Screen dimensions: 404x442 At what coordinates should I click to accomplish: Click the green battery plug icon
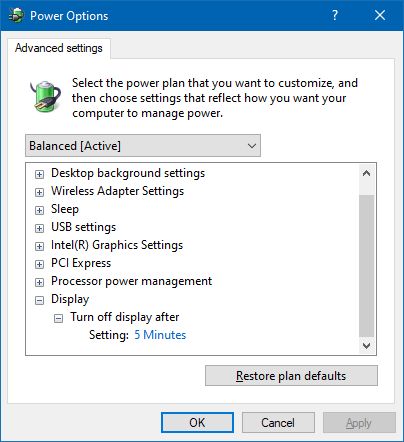[x=46, y=96]
